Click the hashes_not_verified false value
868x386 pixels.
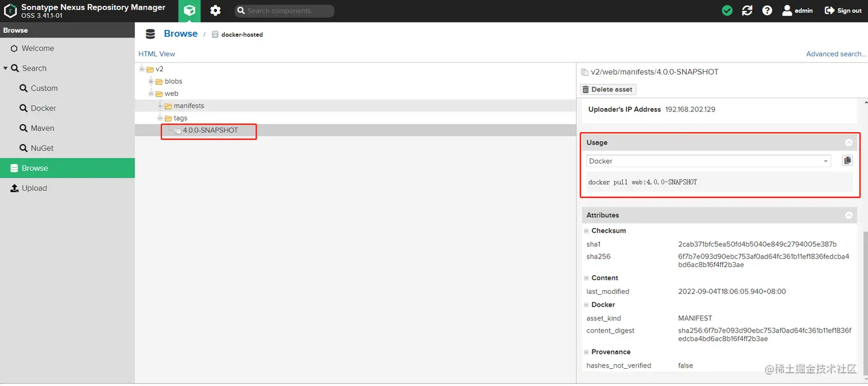(685, 365)
